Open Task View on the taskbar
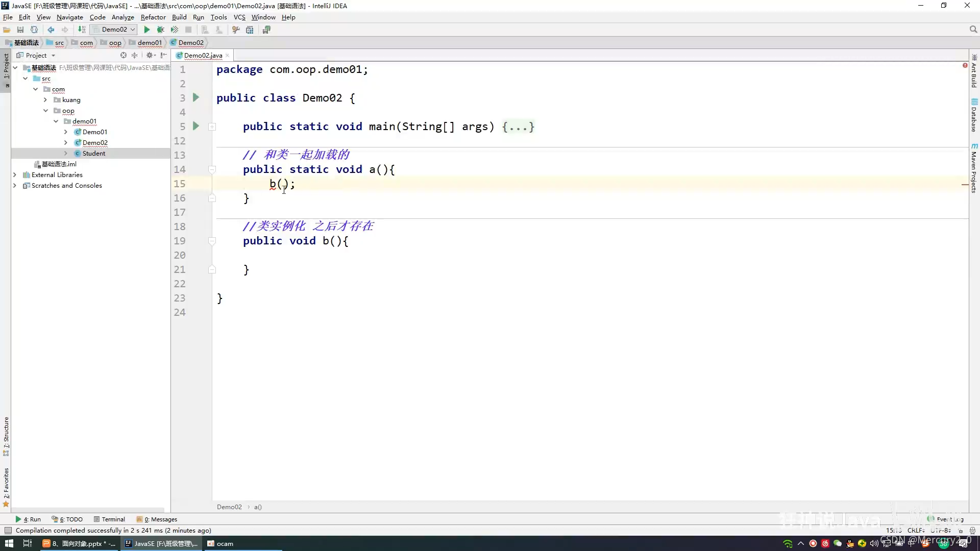This screenshot has width=980, height=551. tap(28, 543)
